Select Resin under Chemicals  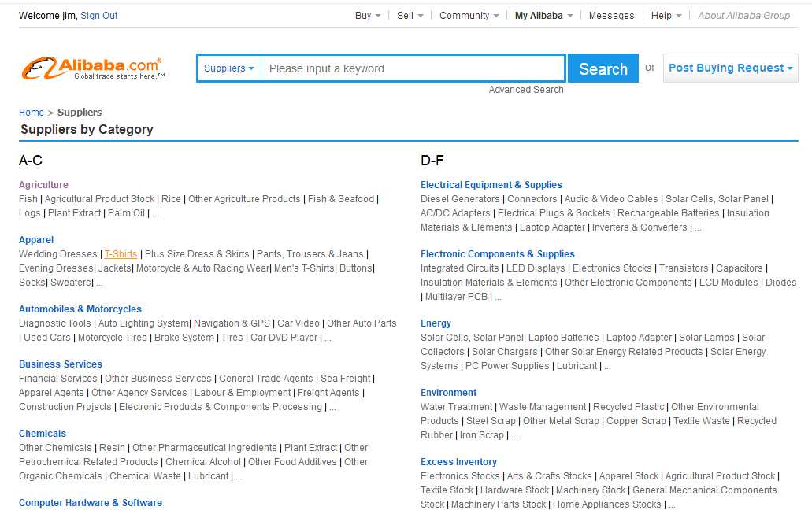[112, 448]
